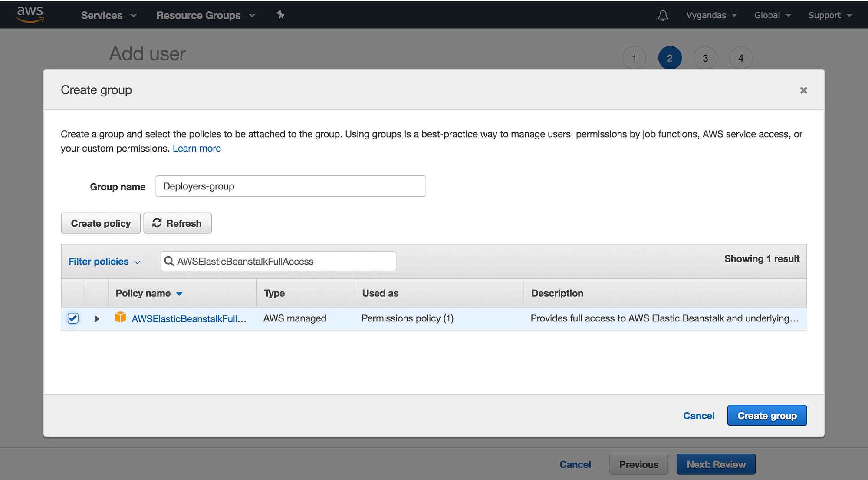
Task: Click the Refresh button
Action: tap(177, 223)
